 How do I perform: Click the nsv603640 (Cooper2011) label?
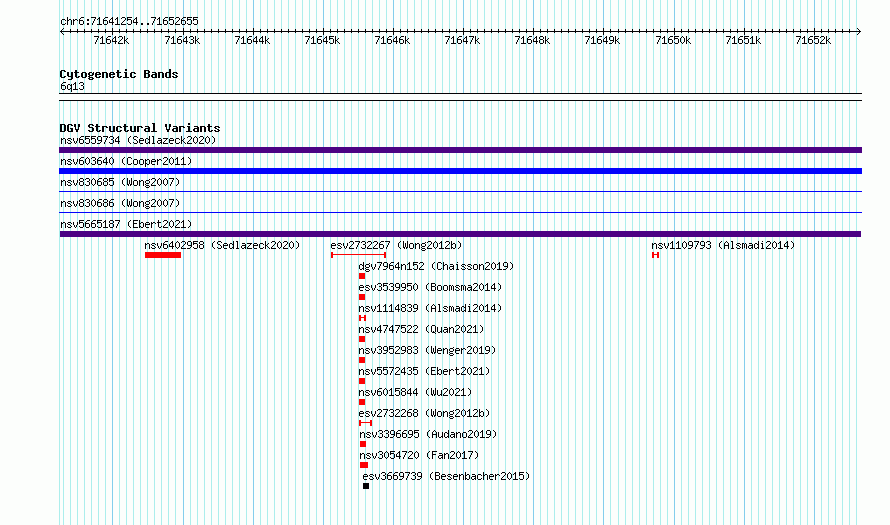pyautogui.click(x=126, y=161)
